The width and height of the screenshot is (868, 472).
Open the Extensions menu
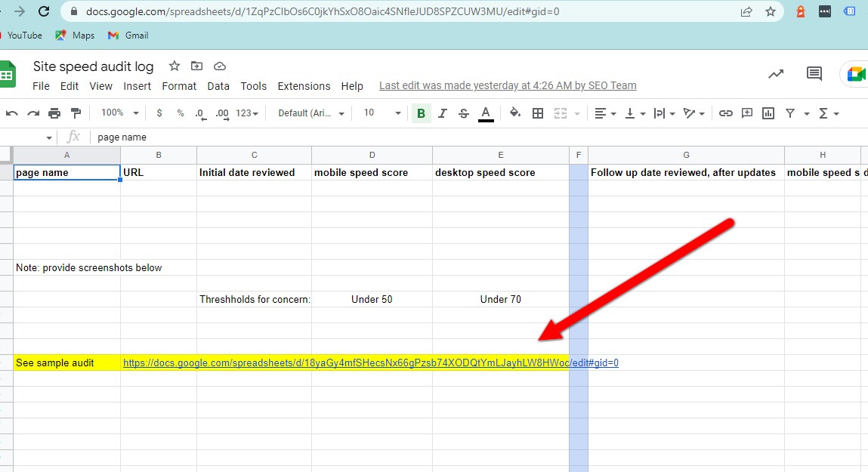click(304, 86)
